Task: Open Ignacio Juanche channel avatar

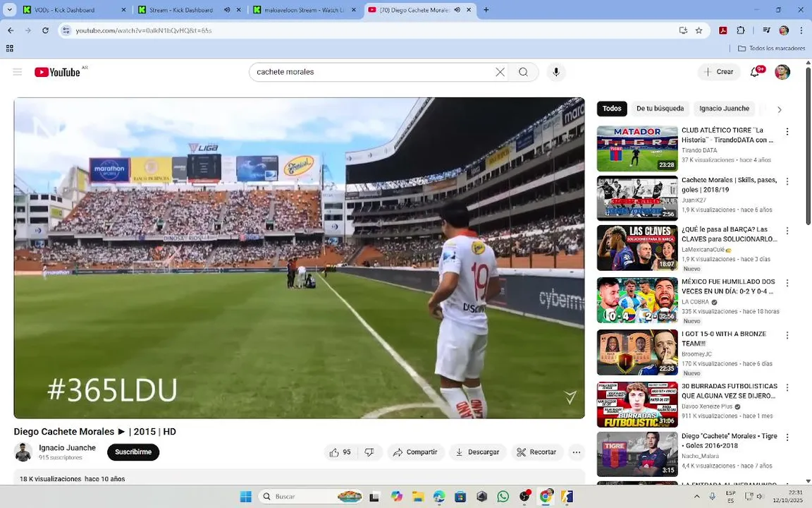Action: pyautogui.click(x=23, y=452)
